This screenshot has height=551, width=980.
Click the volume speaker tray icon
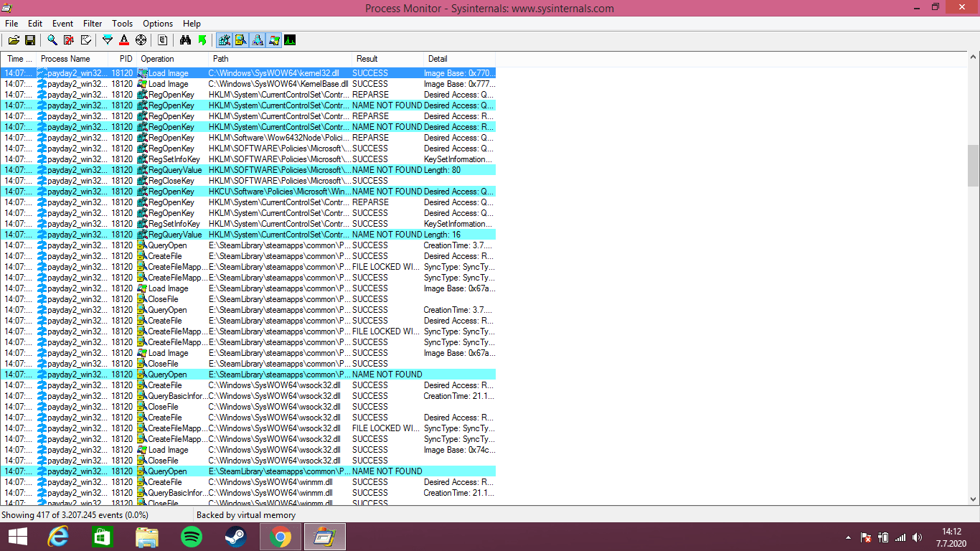pos(918,537)
